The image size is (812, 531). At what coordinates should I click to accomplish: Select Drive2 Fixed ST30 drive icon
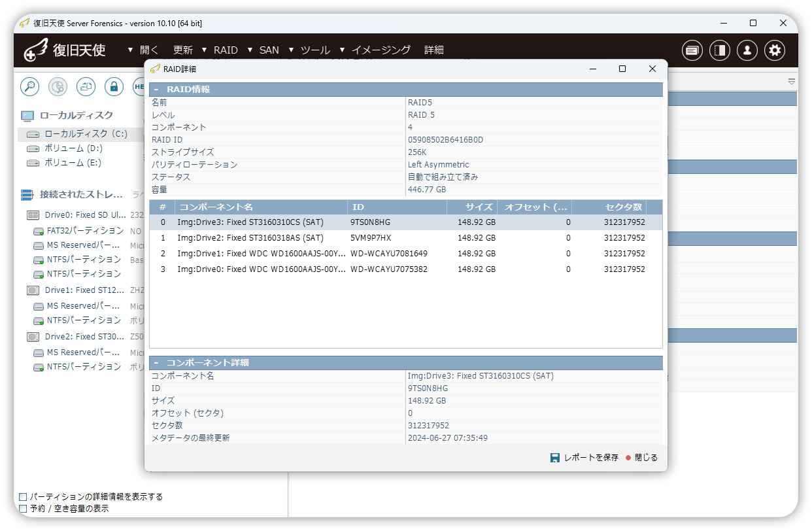33,337
